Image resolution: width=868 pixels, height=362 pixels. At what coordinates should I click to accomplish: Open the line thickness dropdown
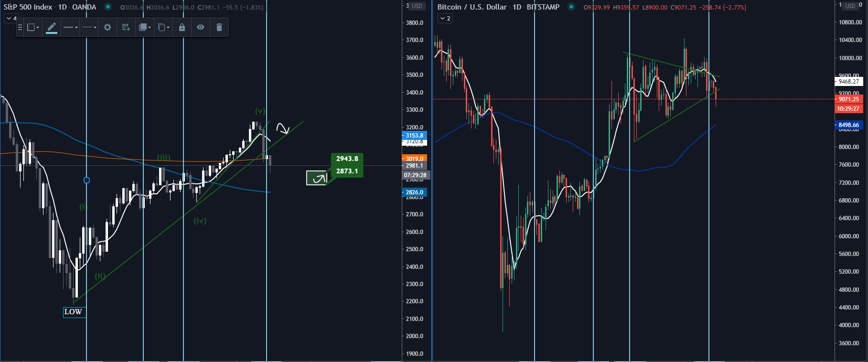click(70, 27)
